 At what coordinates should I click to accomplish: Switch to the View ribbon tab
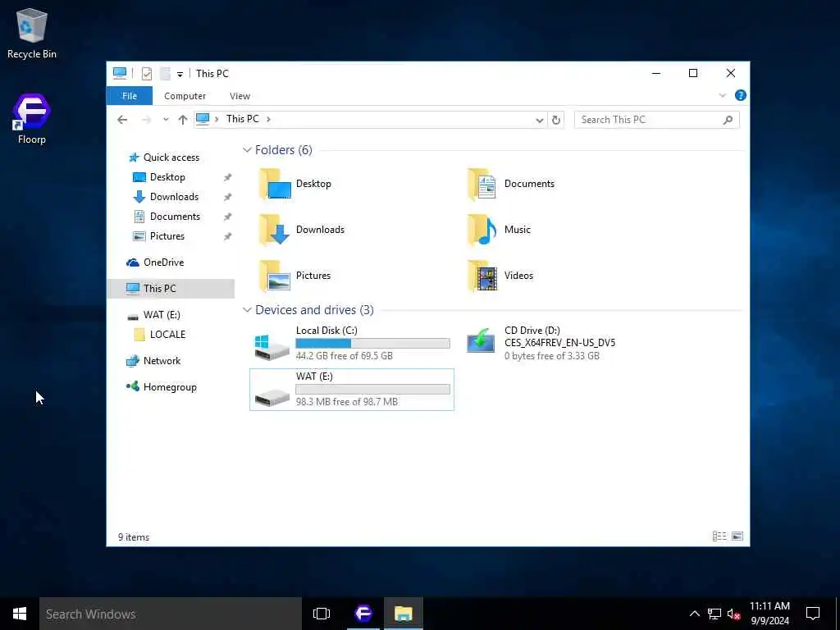click(x=240, y=96)
